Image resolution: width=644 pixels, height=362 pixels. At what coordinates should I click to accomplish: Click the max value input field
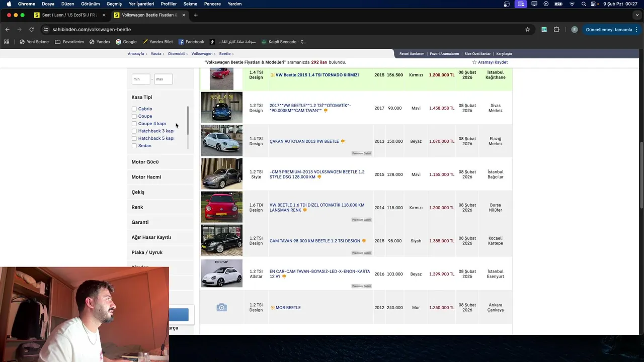pyautogui.click(x=163, y=79)
